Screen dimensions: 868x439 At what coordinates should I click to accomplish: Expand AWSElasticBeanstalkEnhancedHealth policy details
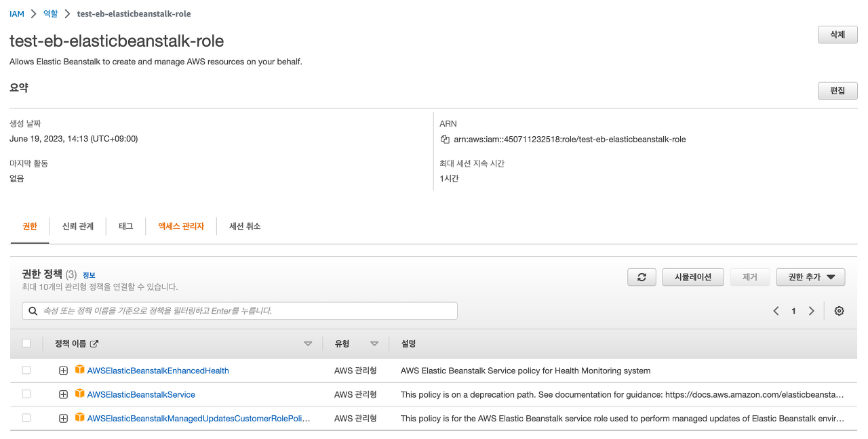pos(63,371)
